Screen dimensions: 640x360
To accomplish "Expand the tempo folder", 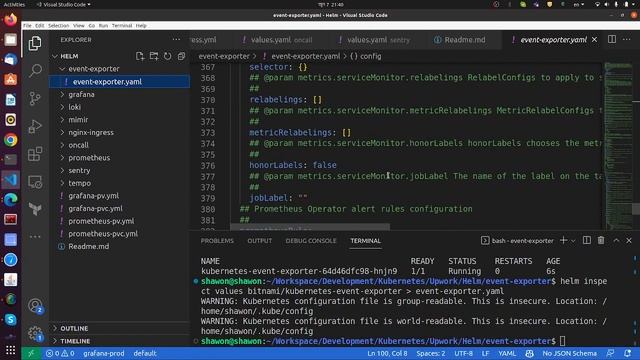I will 119,183.
